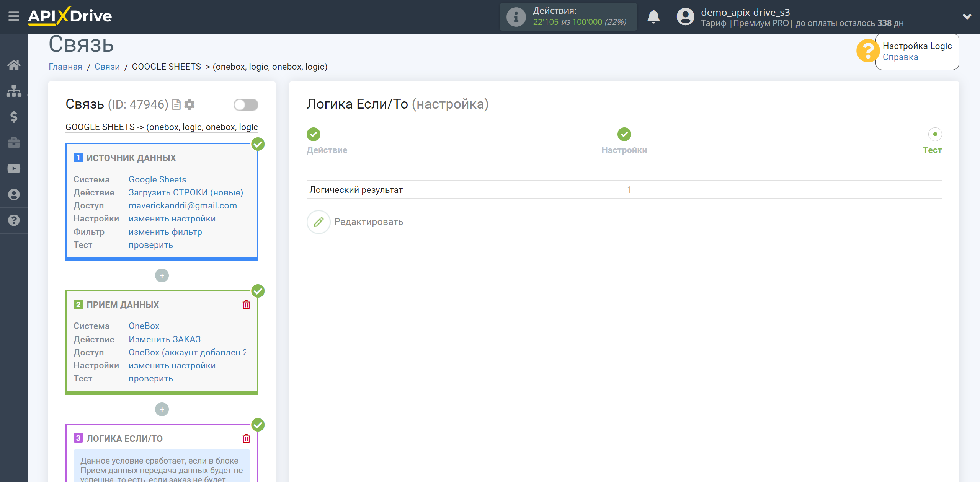Image resolution: width=980 pixels, height=482 pixels.
Task: Open billing dollar icon in sidebar
Action: 14,117
